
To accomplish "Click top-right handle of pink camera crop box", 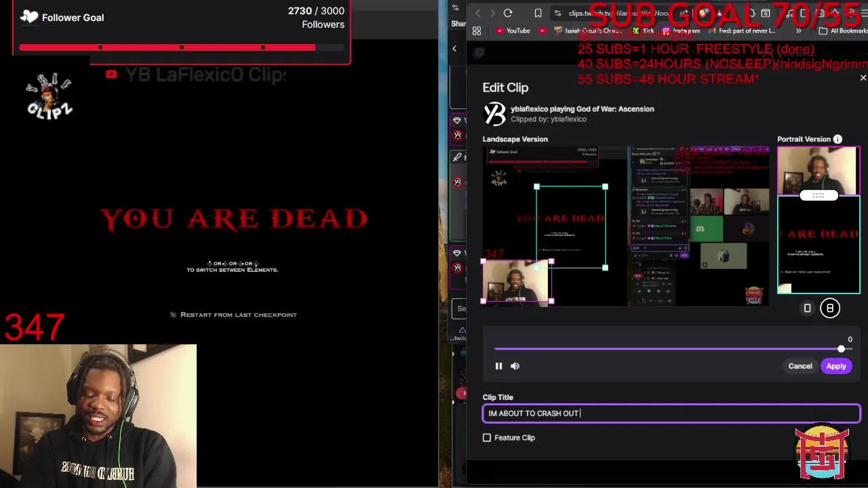I will (551, 262).
